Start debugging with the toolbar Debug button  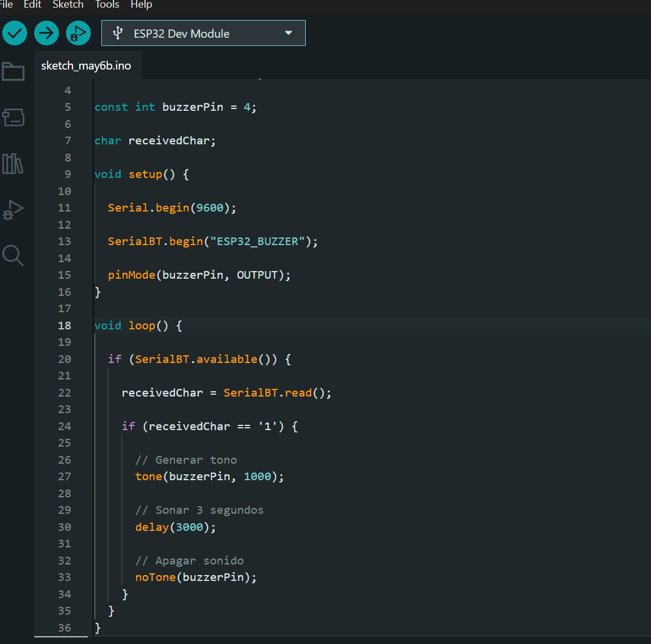coord(78,33)
